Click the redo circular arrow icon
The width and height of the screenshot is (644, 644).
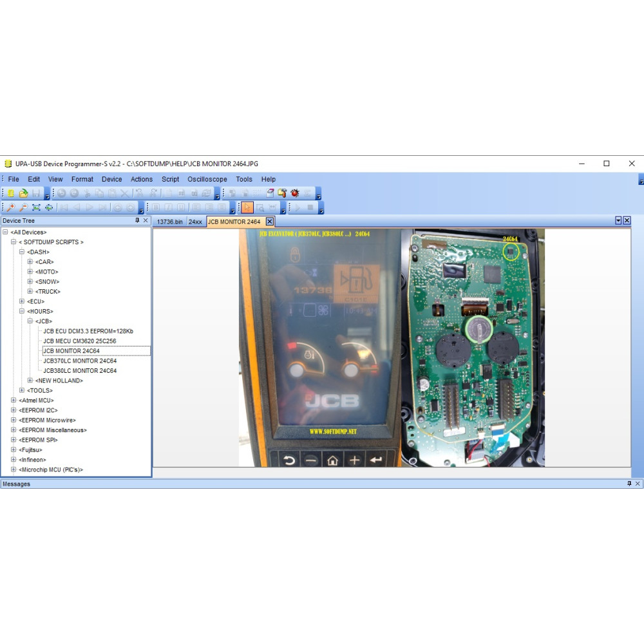pos(74,193)
